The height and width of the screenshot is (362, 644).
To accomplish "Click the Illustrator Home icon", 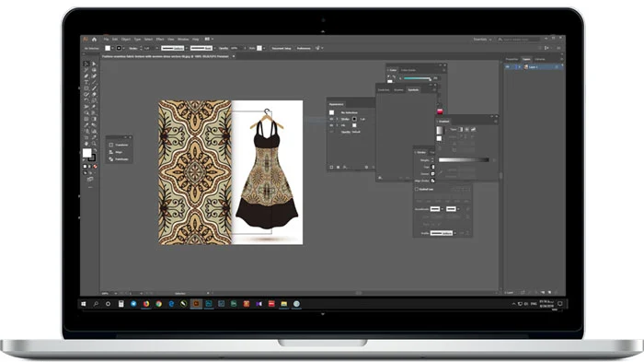I will [94, 39].
